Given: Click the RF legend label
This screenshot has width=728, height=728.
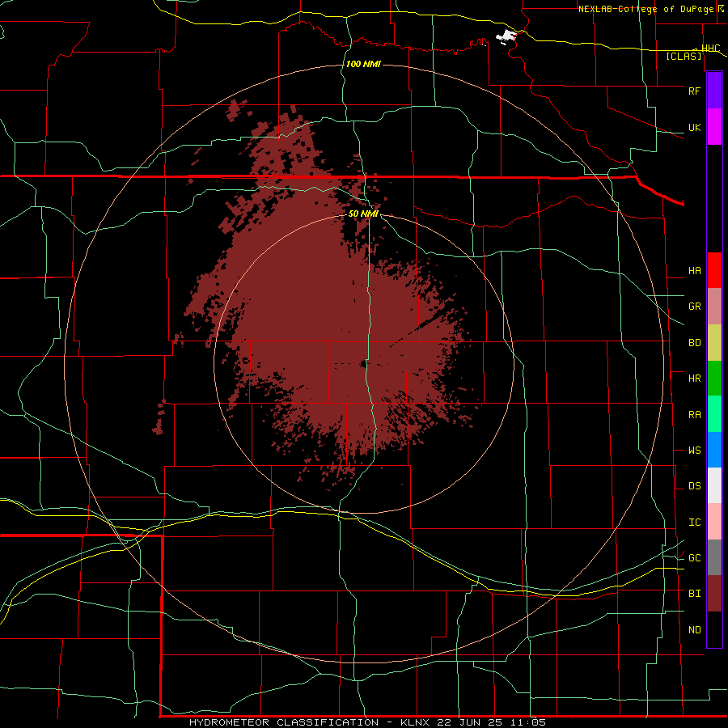Looking at the screenshot, I should (695, 91).
